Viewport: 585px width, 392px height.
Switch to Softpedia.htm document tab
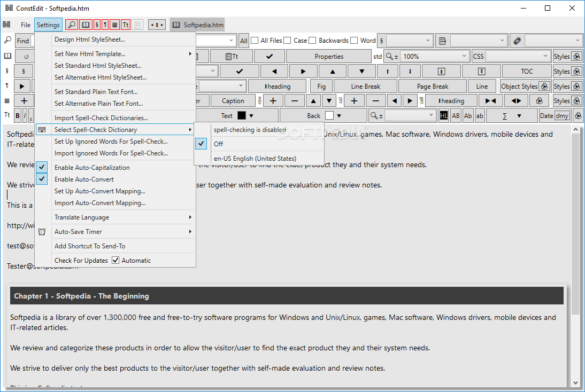(197, 25)
